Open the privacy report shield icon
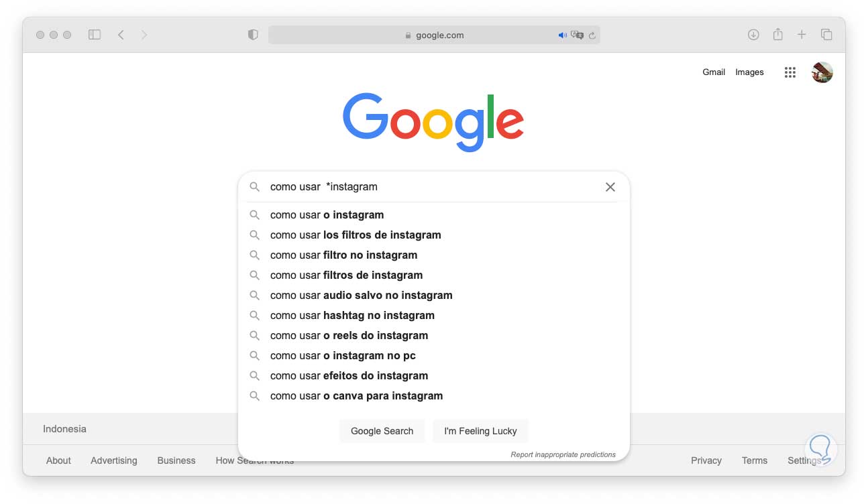 (253, 35)
